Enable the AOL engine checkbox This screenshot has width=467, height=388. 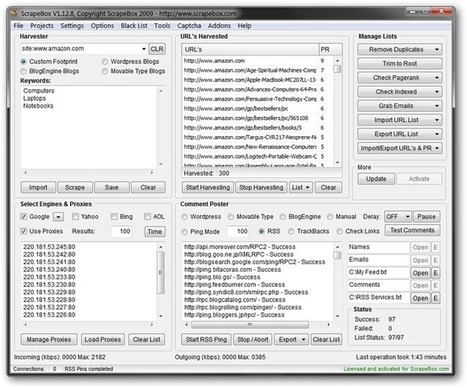click(x=147, y=217)
